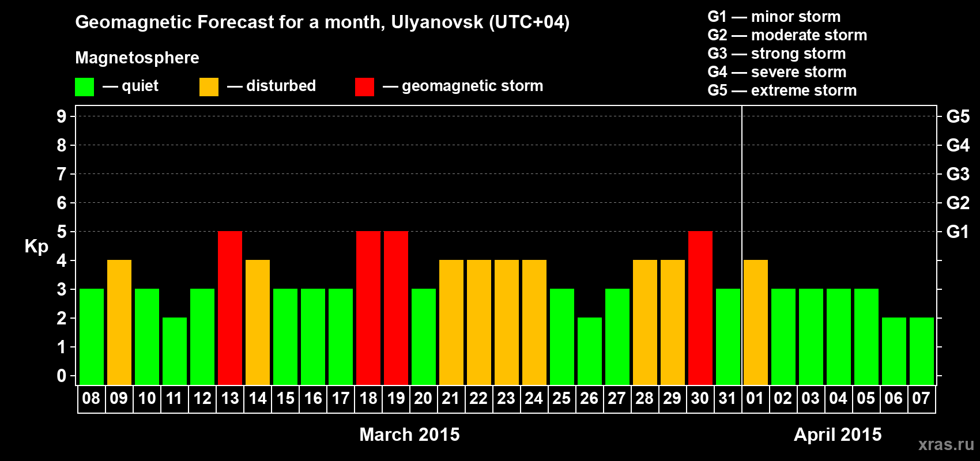
Task: Click date label 20 on the axis
Action: click(423, 398)
